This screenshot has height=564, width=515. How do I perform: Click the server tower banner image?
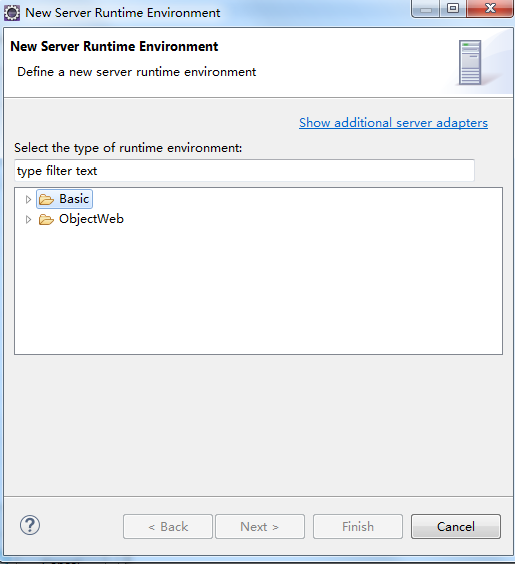(470, 63)
